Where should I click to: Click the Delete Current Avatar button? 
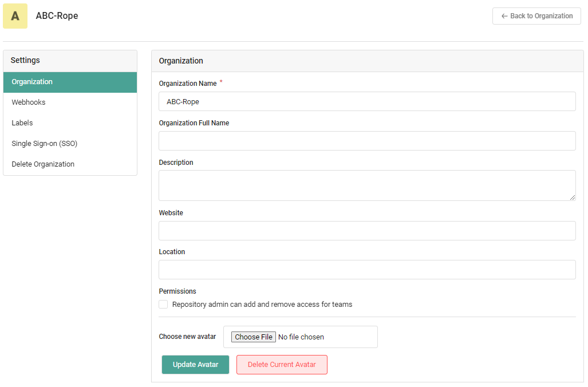tap(282, 365)
